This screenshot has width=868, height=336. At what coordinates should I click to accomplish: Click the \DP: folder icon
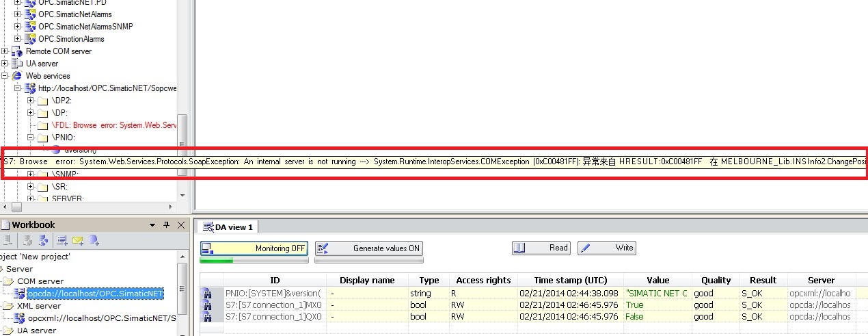43,113
